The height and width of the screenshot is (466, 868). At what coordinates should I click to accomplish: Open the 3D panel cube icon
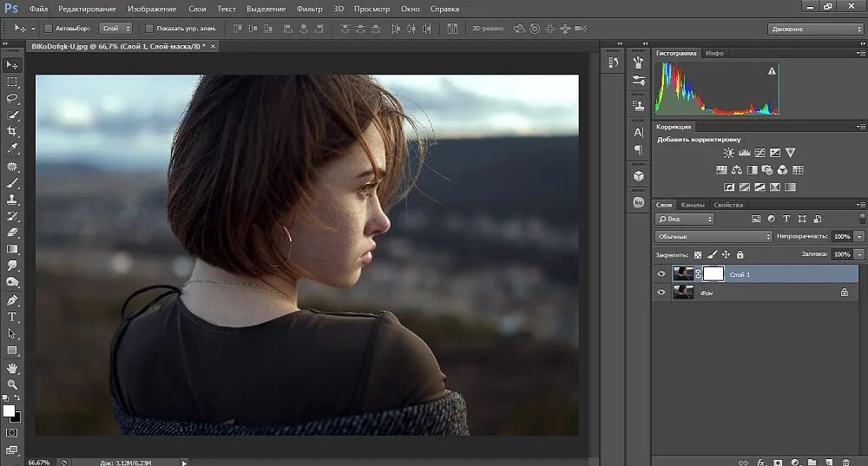coord(639,176)
